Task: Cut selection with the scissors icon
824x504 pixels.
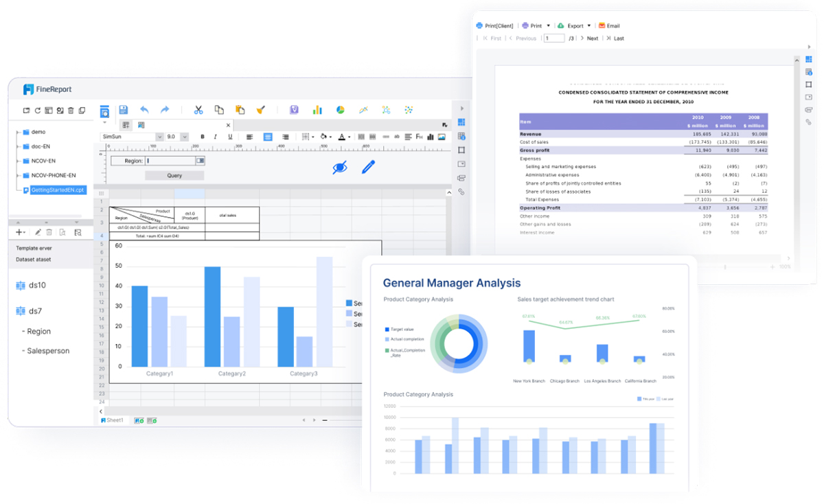Action: (x=198, y=110)
